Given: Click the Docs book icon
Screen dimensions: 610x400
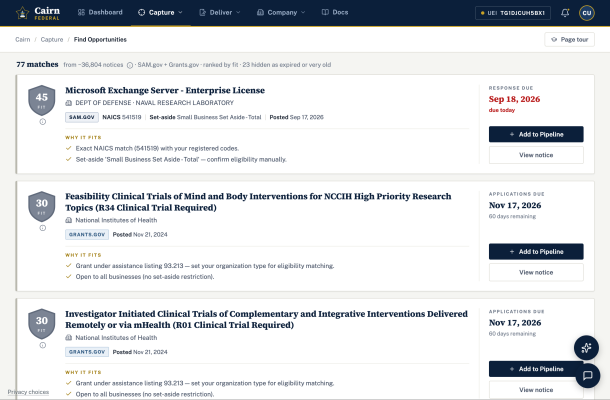Looking at the screenshot, I should click(325, 12).
